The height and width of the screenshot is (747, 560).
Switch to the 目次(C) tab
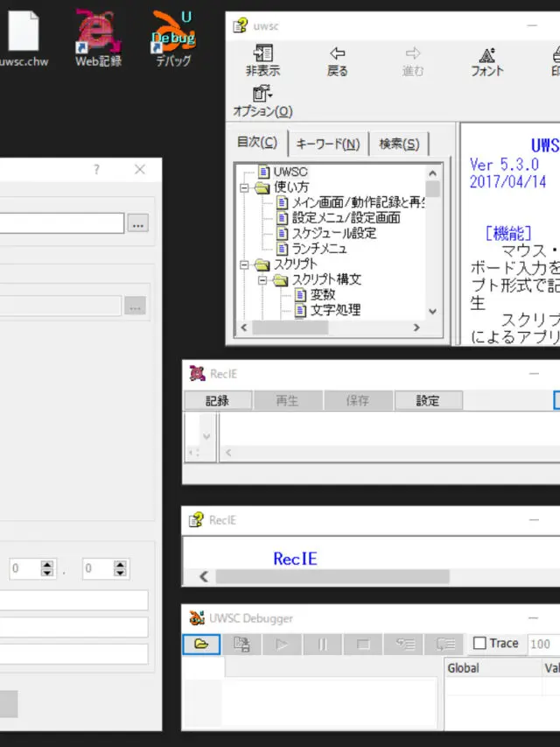pos(257,143)
